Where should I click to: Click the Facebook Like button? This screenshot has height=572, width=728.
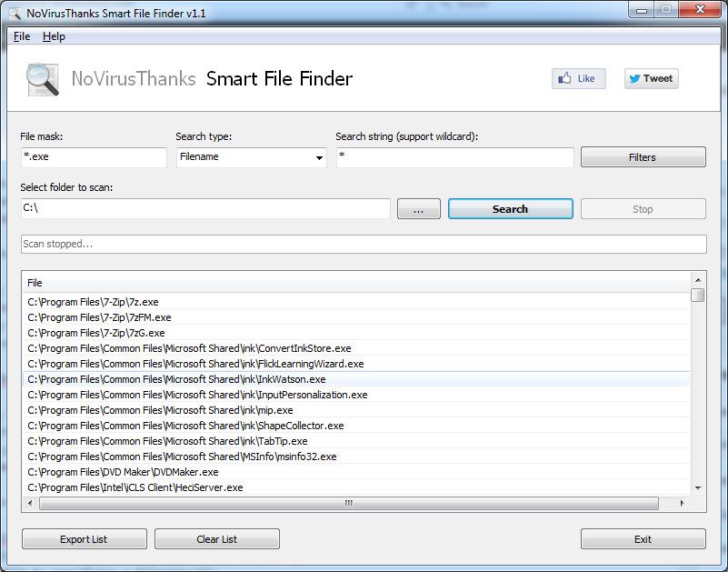click(579, 78)
